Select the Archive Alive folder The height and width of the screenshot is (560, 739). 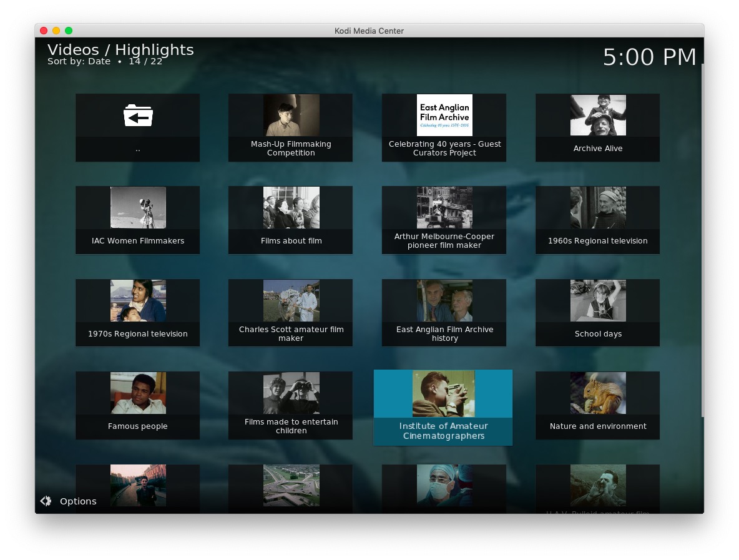tap(597, 127)
